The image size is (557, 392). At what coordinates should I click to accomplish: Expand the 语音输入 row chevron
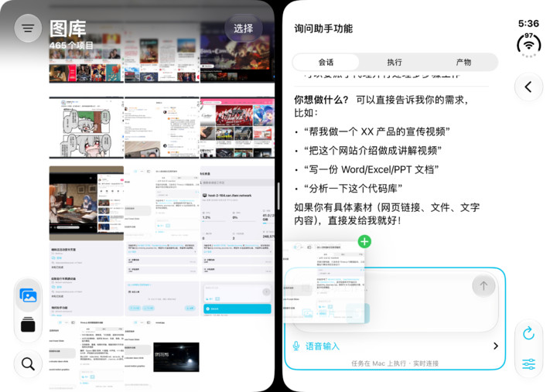click(x=496, y=346)
